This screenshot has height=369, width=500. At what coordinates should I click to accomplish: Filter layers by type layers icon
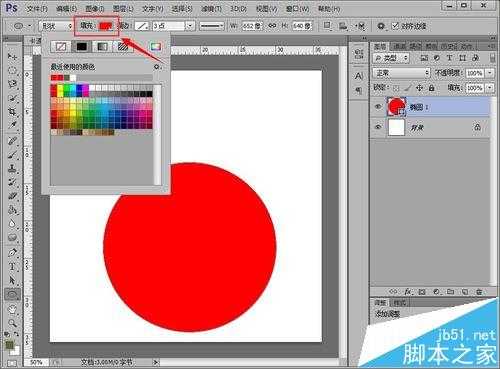[449, 58]
